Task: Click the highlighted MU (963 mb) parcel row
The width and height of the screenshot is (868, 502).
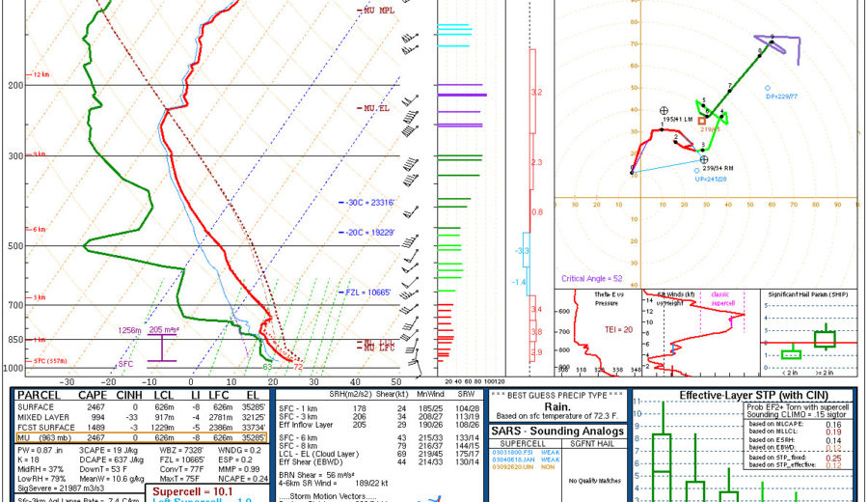Action: click(x=141, y=437)
